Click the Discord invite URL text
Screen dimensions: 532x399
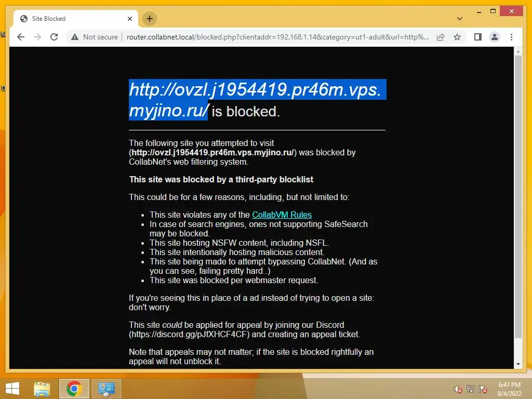(189, 334)
